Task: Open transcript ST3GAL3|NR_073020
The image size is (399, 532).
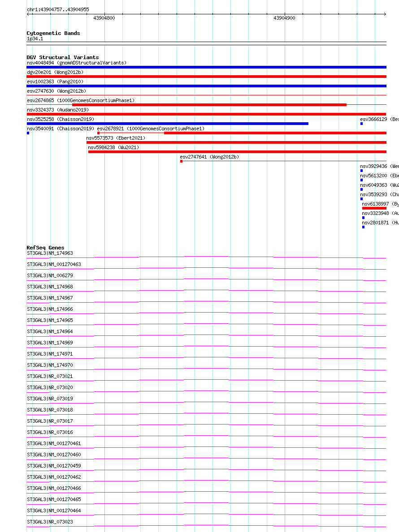Action: 50,387
